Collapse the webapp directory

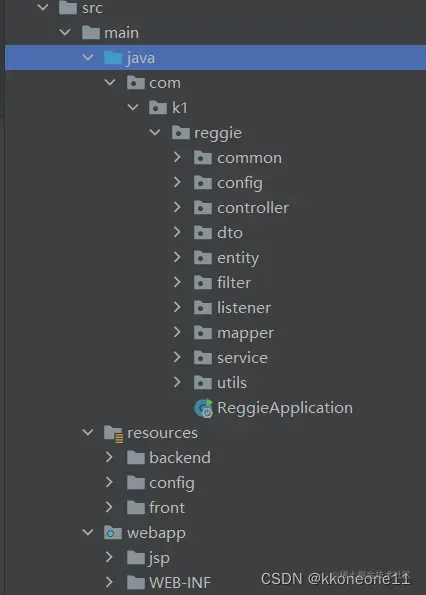point(88,532)
